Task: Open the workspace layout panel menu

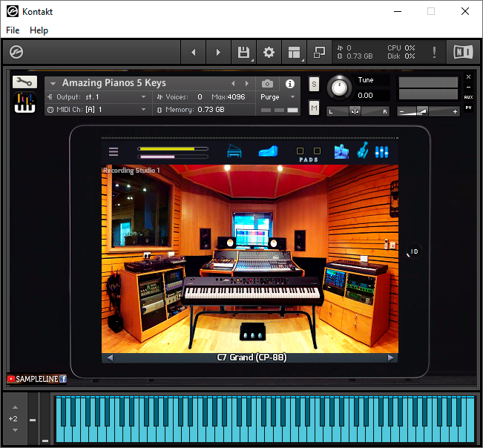Action: [x=294, y=52]
